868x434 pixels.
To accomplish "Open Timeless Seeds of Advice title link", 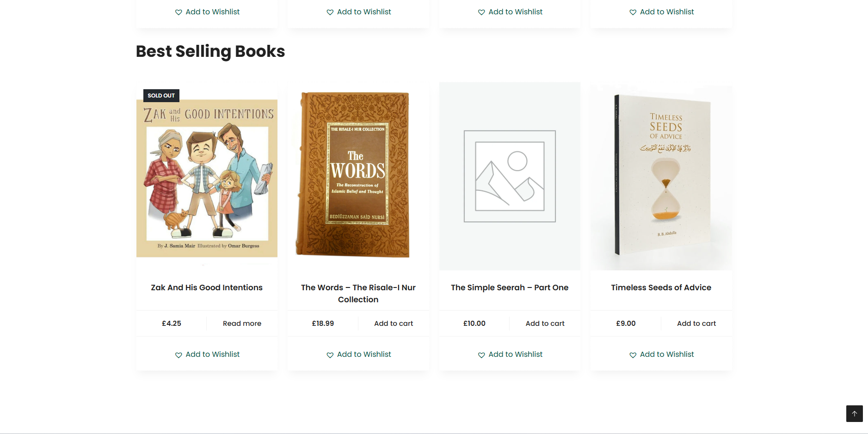I will [x=661, y=287].
